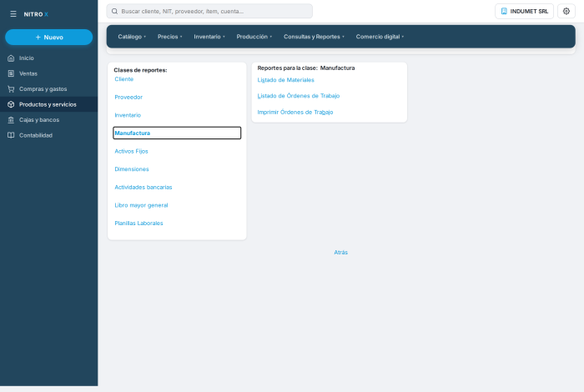The image size is (584, 392).
Task: Click the shopping cart icon for Compras
Action: [x=11, y=89]
